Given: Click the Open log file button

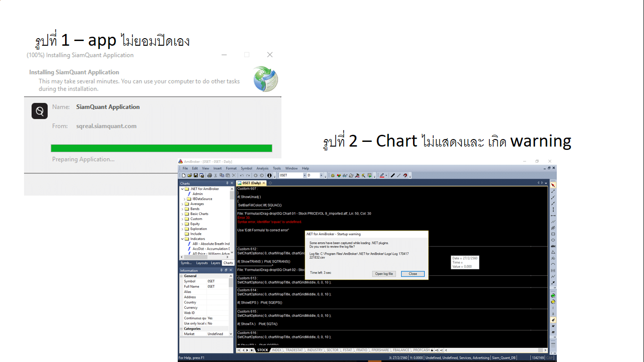Looking at the screenshot, I should click(x=384, y=274).
